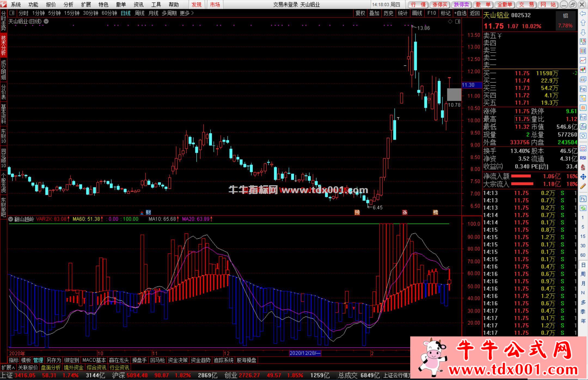
Task: Select the 资金决策 indicator tab
Action: tap(178, 360)
